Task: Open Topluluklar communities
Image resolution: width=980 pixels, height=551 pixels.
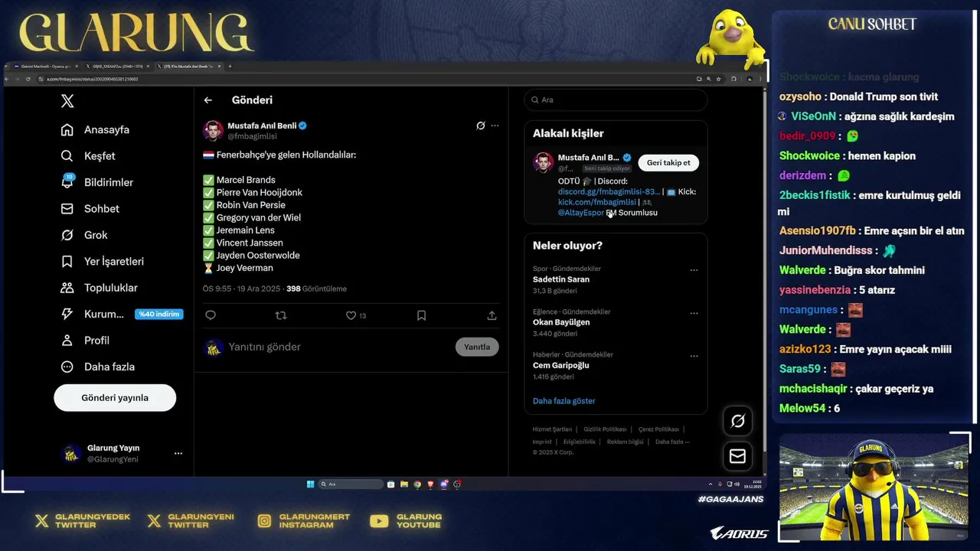Action: 100,288
